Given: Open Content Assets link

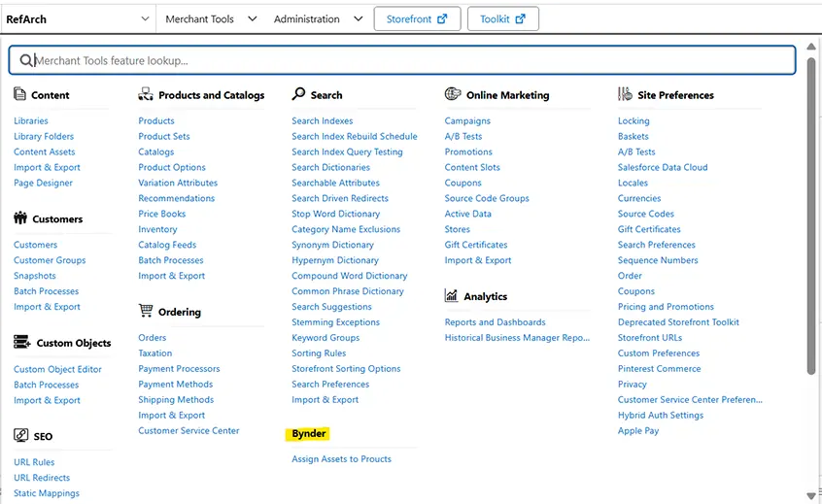Looking at the screenshot, I should click(x=44, y=151).
